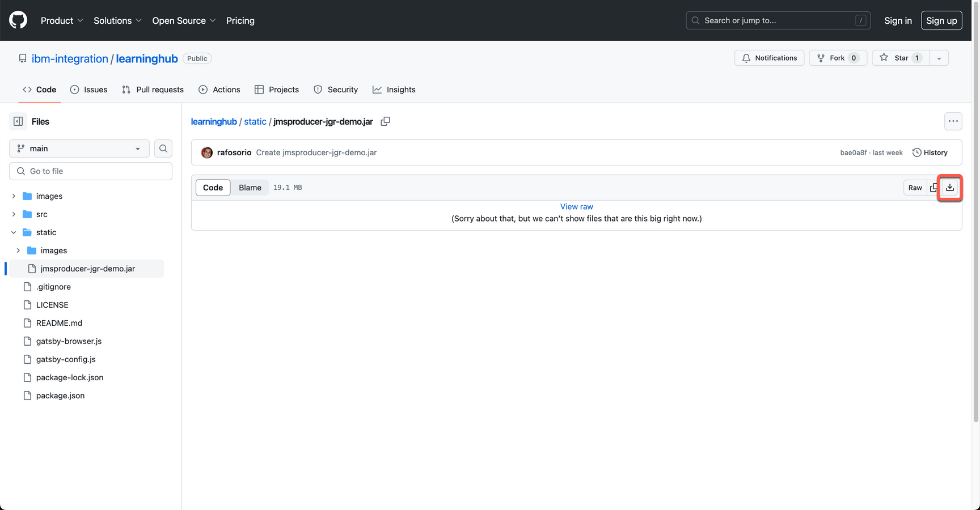Open the more file options menu
Viewport: 980px width, 510px height.
[953, 121]
